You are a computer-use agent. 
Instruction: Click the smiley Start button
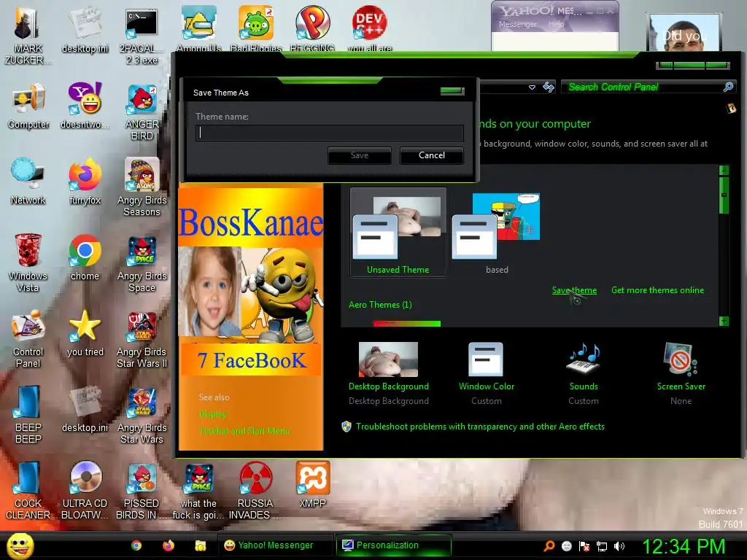(x=20, y=545)
